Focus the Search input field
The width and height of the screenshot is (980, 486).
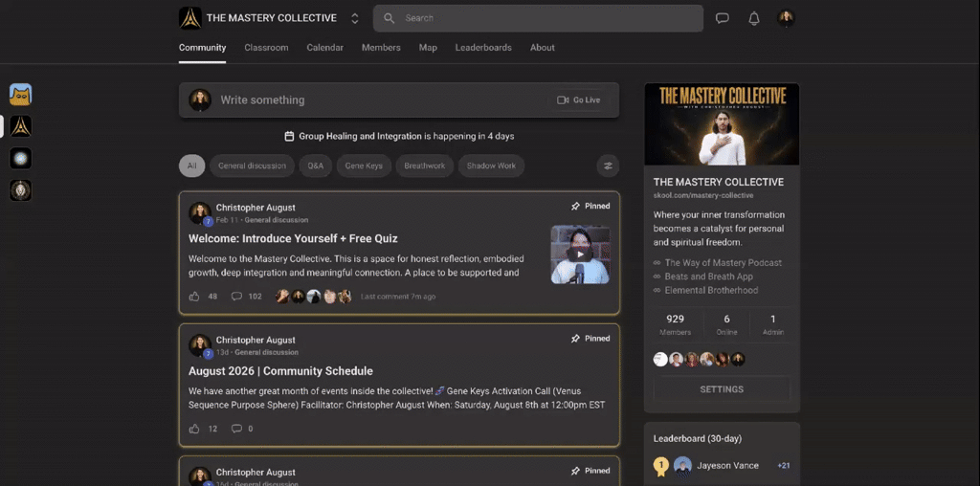538,18
